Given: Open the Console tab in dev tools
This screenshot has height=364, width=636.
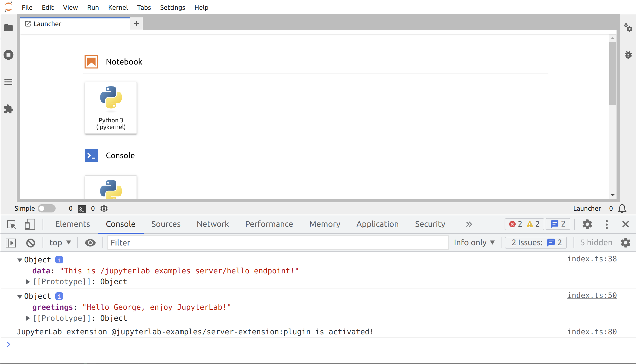Looking at the screenshot, I should (121, 224).
